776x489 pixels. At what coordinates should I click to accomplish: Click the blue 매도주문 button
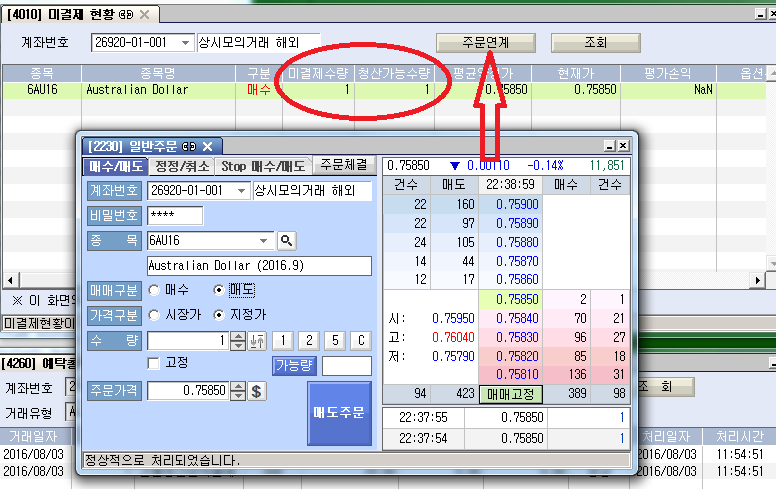tap(339, 413)
